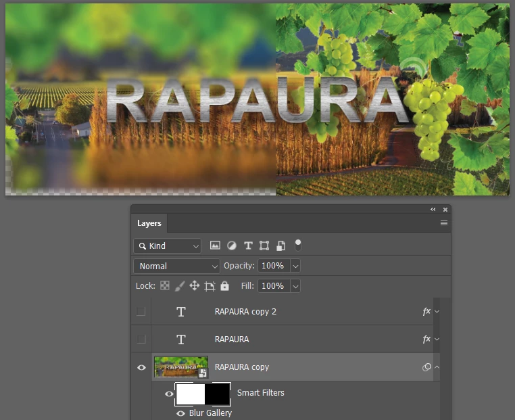Click the Opacity label

click(239, 266)
